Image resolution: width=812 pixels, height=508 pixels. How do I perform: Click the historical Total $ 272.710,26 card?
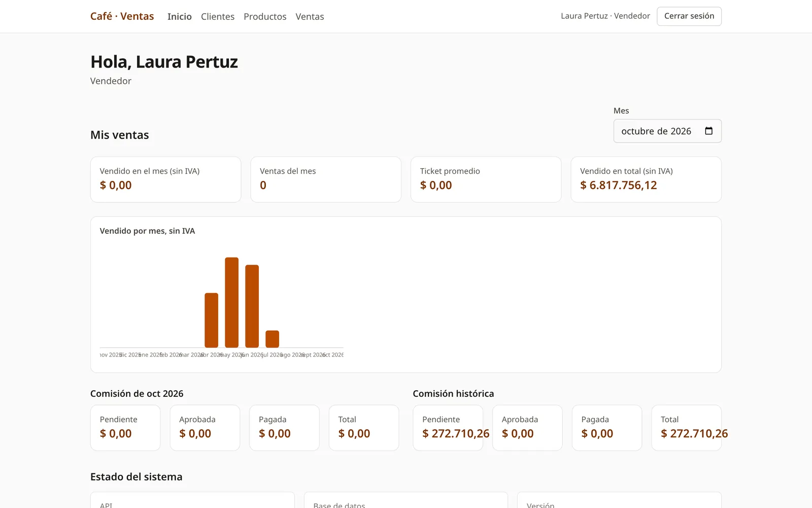(x=687, y=428)
